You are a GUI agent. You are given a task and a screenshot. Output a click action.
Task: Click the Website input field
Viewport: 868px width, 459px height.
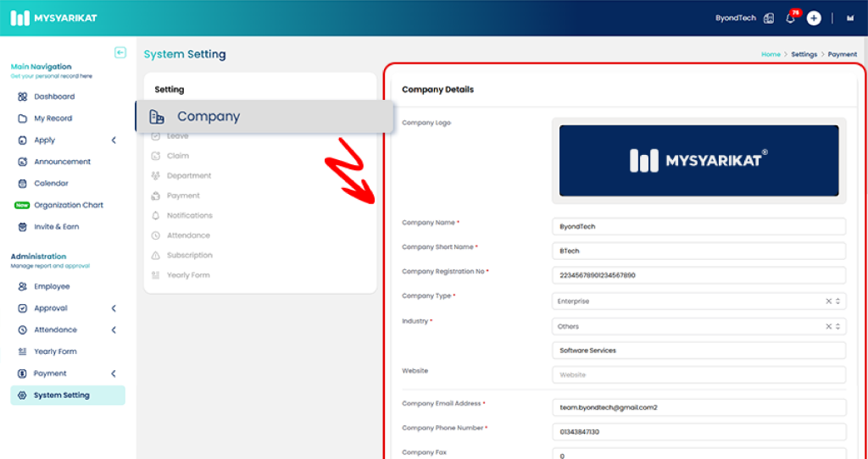coord(698,374)
